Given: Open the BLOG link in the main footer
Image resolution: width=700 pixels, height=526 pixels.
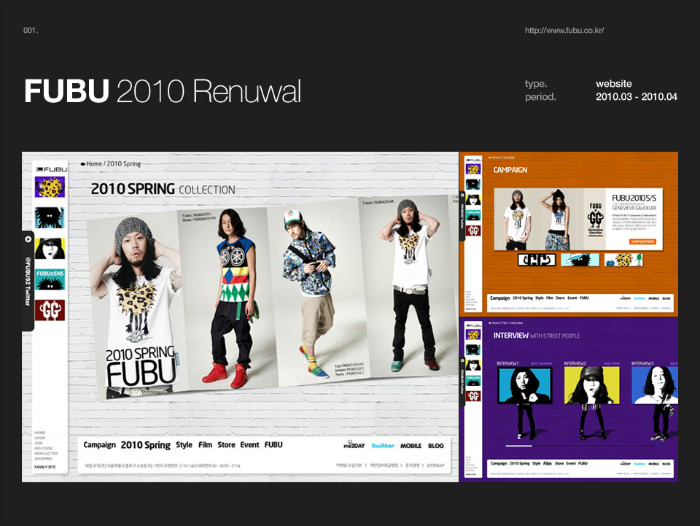Looking at the screenshot, I should (436, 446).
